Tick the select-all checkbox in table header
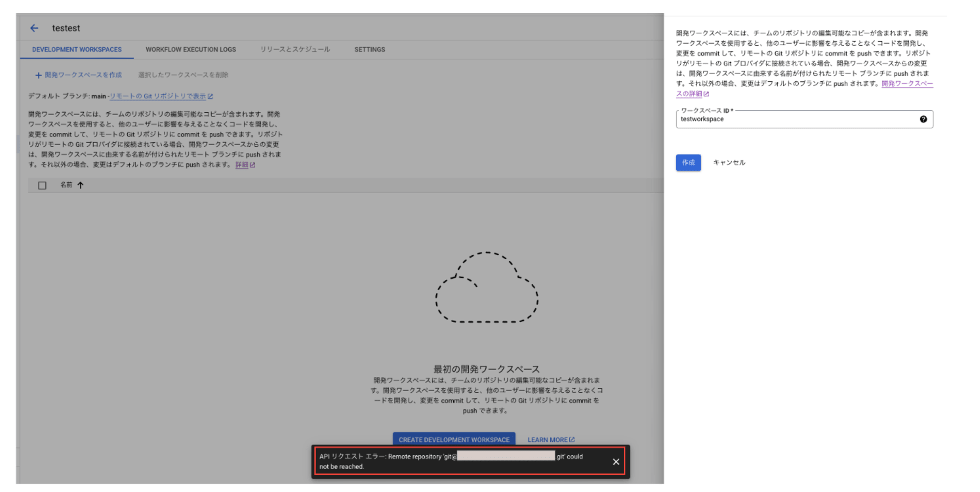This screenshot has height=492, width=980. (x=42, y=185)
